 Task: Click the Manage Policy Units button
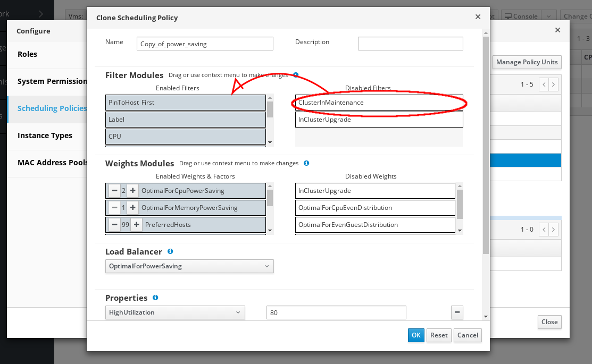click(527, 62)
